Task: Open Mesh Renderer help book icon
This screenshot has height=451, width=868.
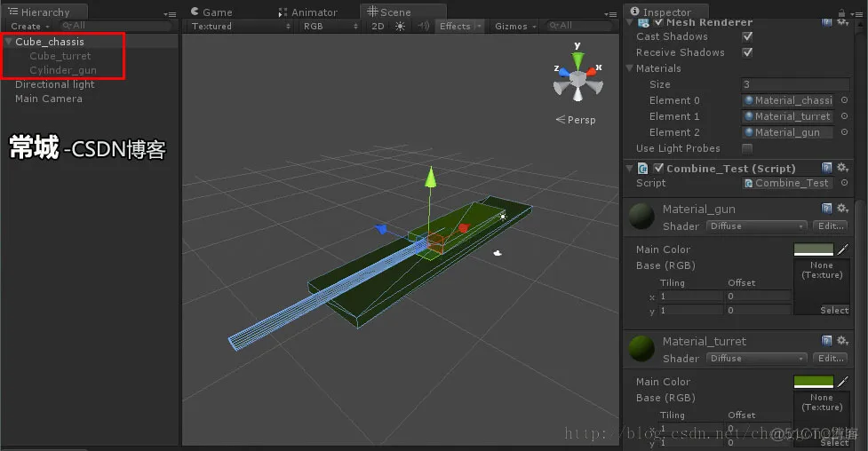Action: pyautogui.click(x=826, y=22)
